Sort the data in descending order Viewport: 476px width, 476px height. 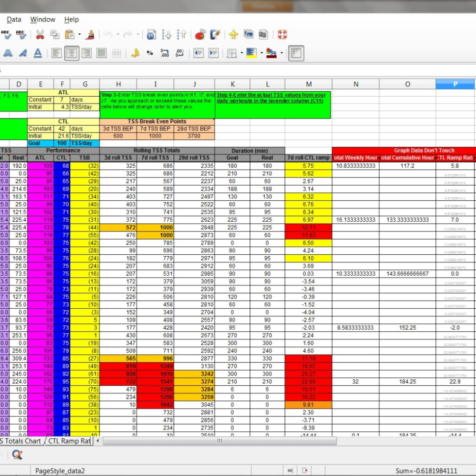point(168,33)
